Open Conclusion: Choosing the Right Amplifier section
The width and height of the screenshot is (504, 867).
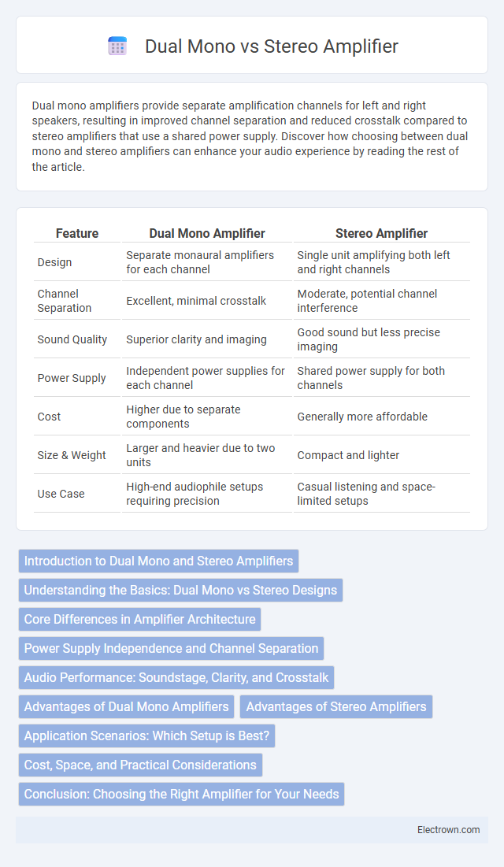[x=181, y=794]
